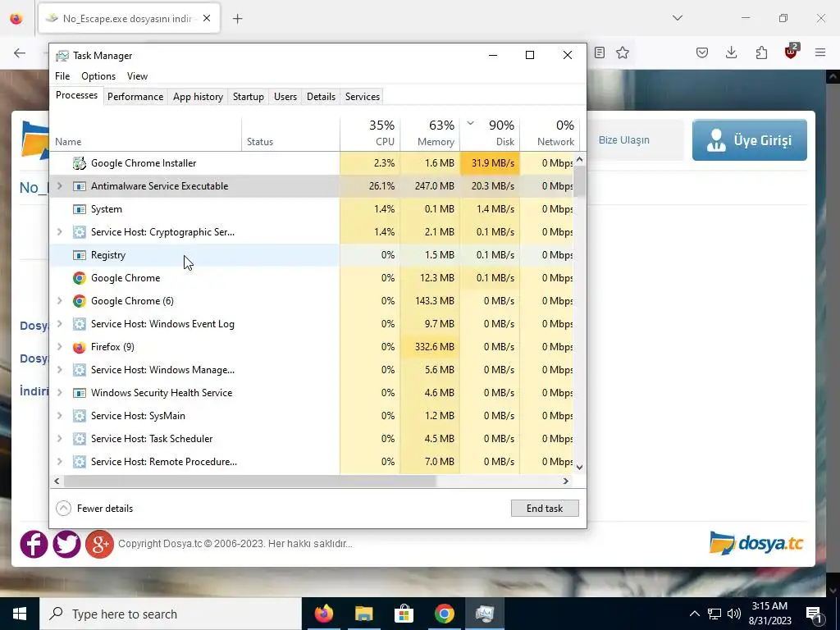Image resolution: width=840 pixels, height=630 pixels.
Task: Click the Google Chrome (6) process icon
Action: coord(80,301)
